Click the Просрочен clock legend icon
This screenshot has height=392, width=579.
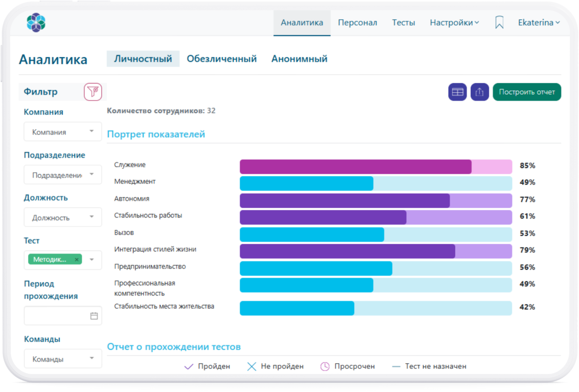[x=325, y=366]
